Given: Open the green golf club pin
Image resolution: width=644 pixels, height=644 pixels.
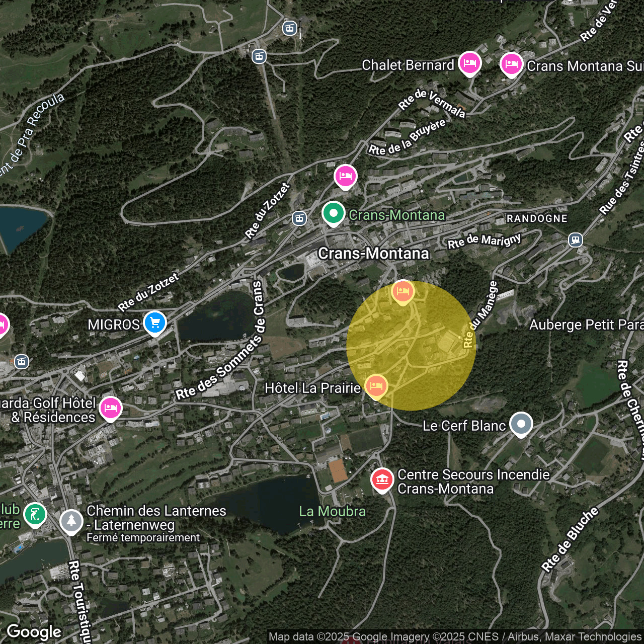Looking at the screenshot, I should tap(35, 514).
